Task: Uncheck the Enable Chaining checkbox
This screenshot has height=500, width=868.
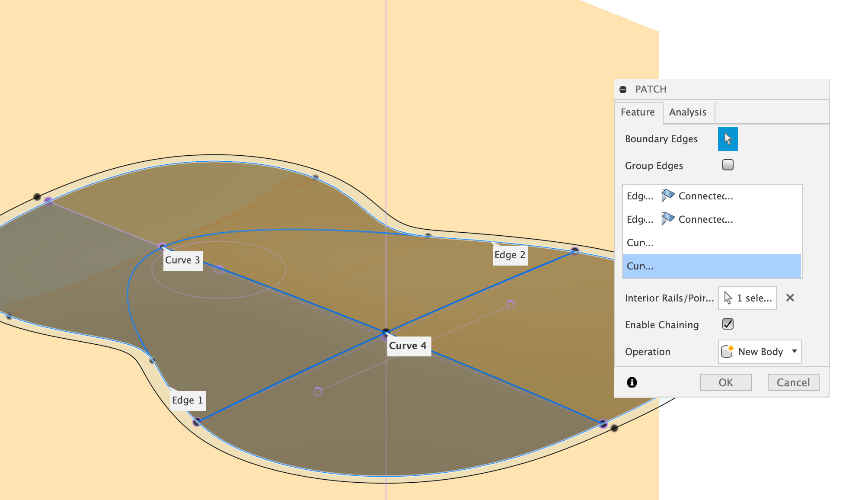Action: click(x=728, y=324)
